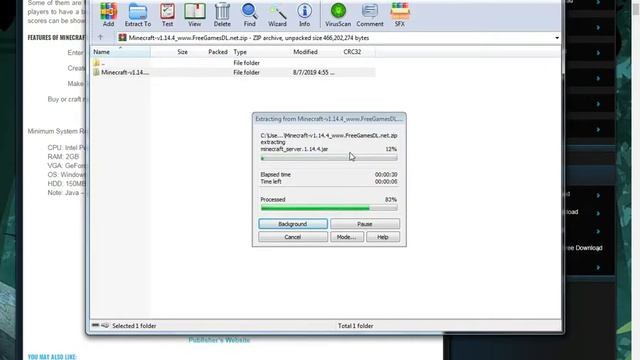Expand the archive path dropdown arrow
Viewport: 640px width, 360px height.
coord(557,38)
